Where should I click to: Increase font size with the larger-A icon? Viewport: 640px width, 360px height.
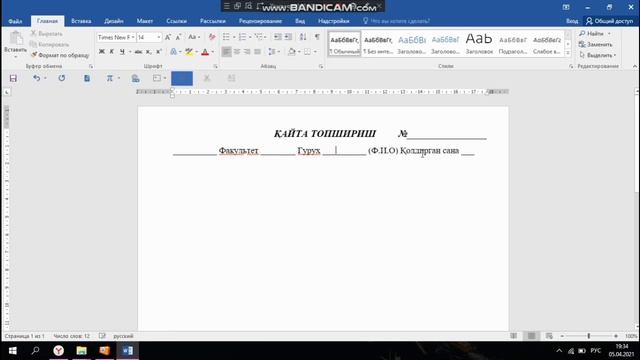(168, 37)
